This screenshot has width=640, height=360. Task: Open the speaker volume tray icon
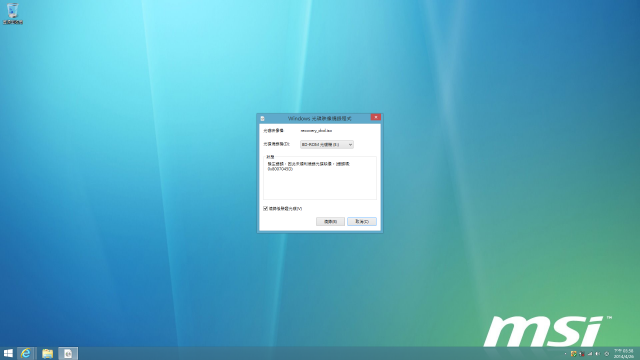pos(598,353)
